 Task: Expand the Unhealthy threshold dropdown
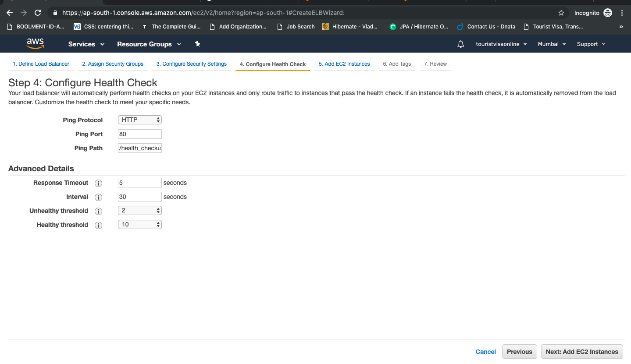click(140, 211)
